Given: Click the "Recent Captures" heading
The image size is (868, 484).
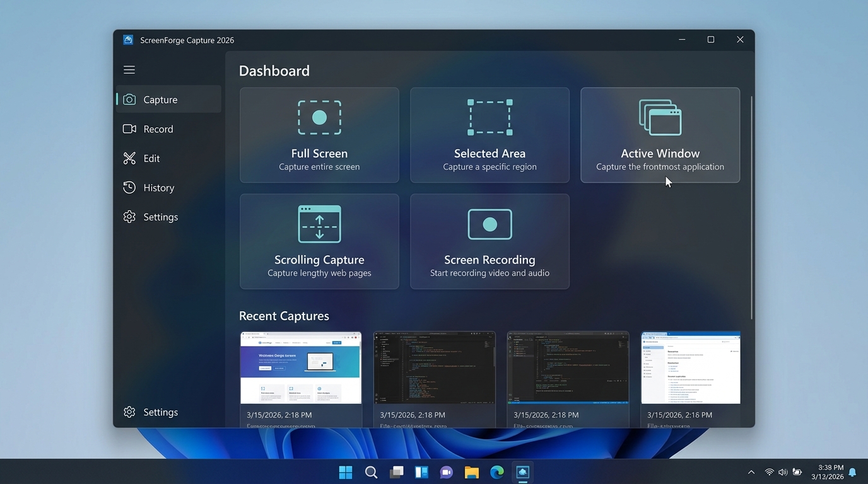Looking at the screenshot, I should (x=284, y=316).
